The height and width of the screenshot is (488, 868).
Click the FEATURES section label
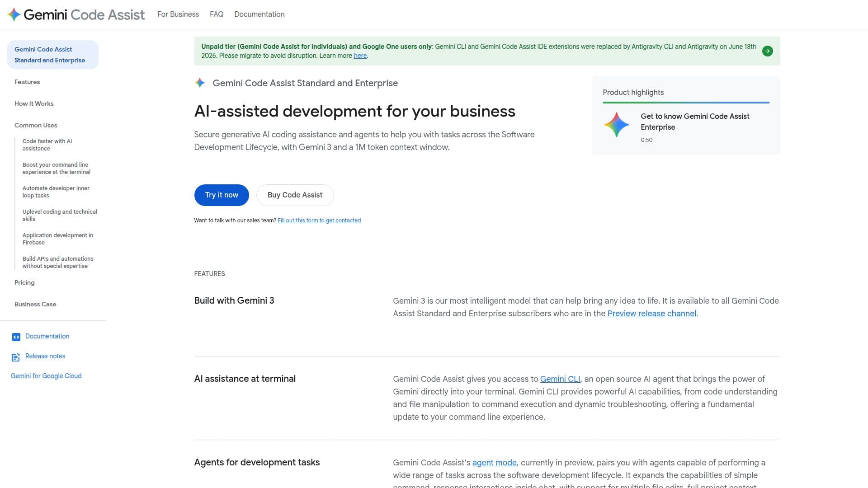[209, 274]
